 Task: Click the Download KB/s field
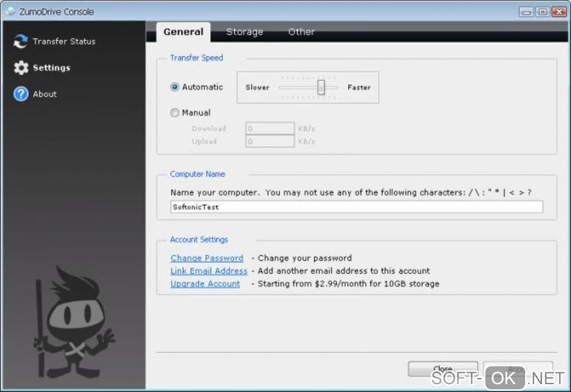click(270, 129)
